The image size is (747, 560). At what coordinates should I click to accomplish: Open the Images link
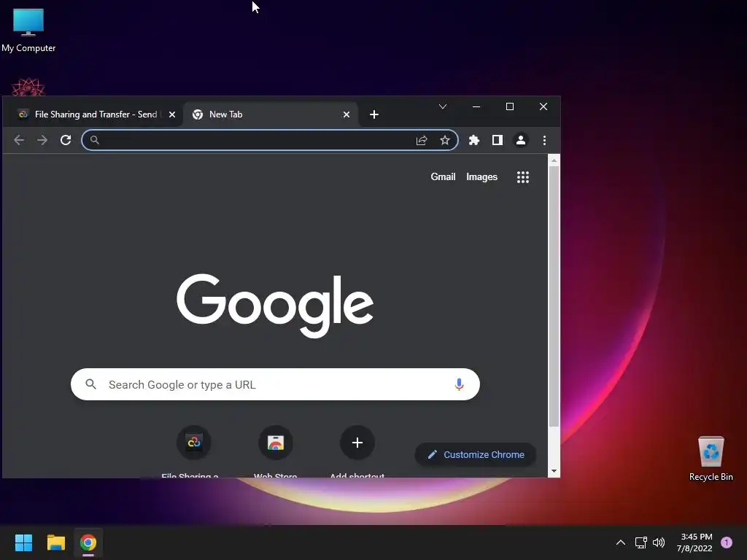point(481,176)
